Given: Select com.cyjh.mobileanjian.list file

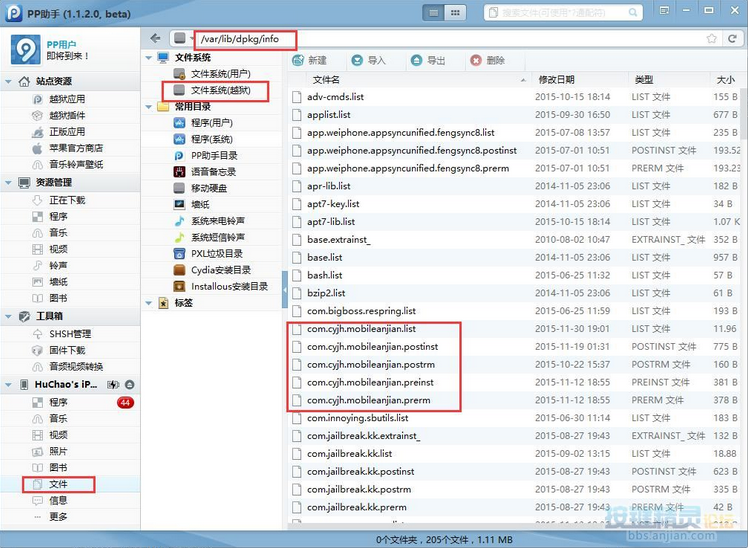Looking at the screenshot, I should click(x=361, y=328).
